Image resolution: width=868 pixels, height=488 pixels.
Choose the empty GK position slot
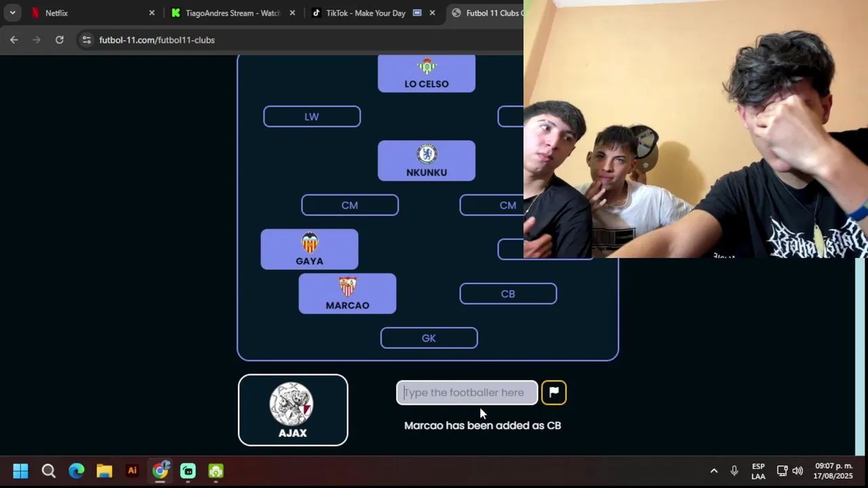pos(429,338)
